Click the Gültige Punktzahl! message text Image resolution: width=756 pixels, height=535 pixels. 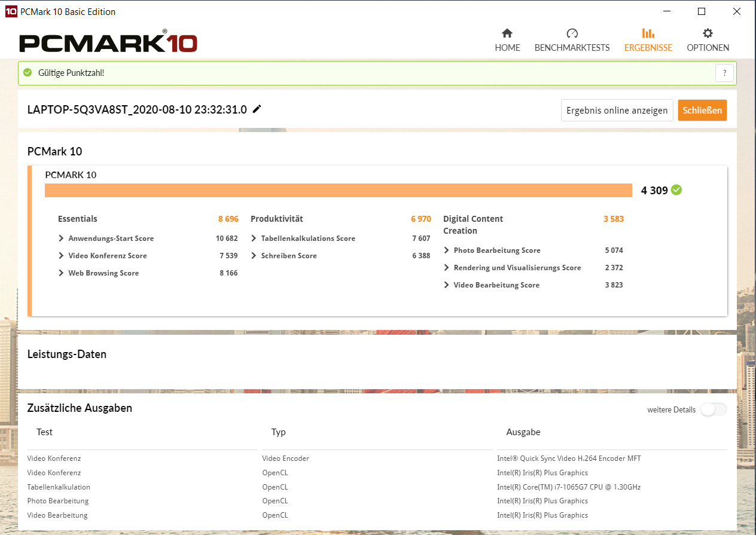coord(71,73)
